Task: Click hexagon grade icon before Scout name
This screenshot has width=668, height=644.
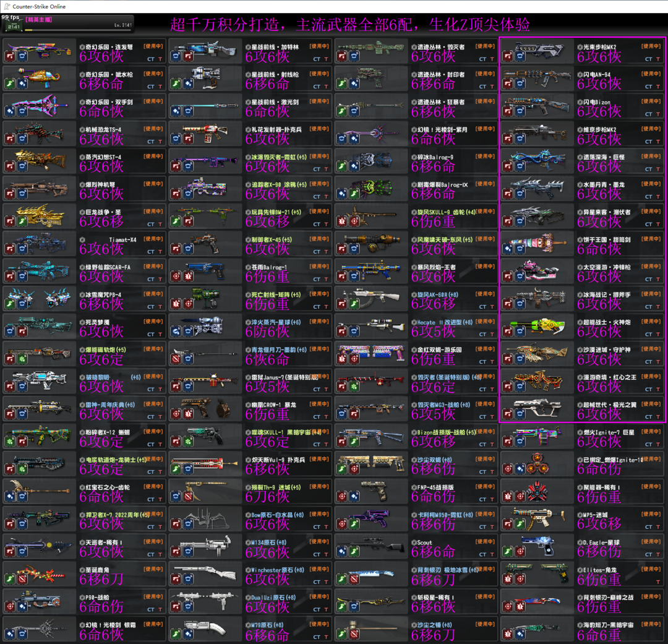Action: pyautogui.click(x=414, y=543)
